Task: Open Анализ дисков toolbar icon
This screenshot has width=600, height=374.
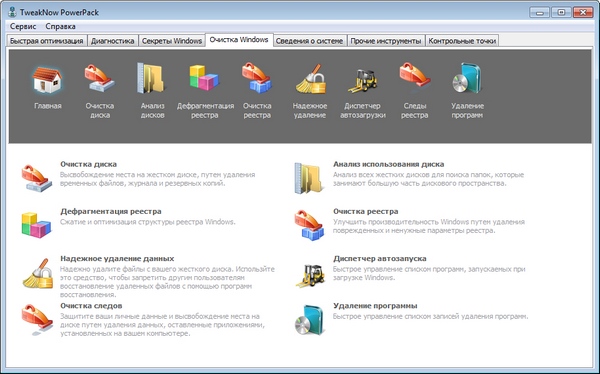Action: click(x=152, y=78)
